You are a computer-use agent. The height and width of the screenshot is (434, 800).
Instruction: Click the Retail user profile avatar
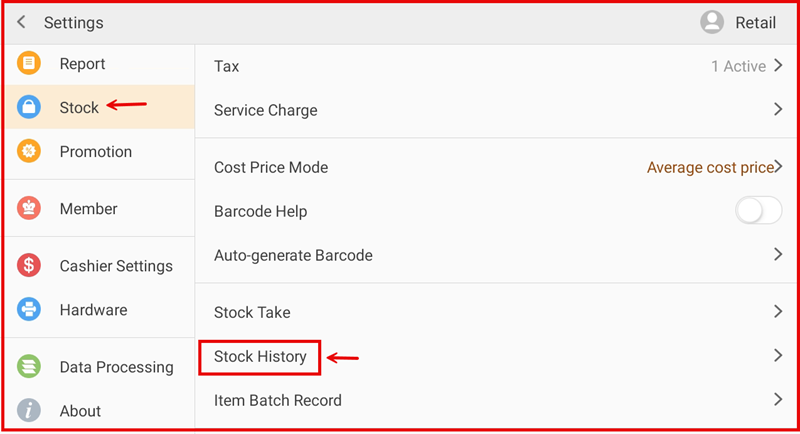[x=712, y=22]
